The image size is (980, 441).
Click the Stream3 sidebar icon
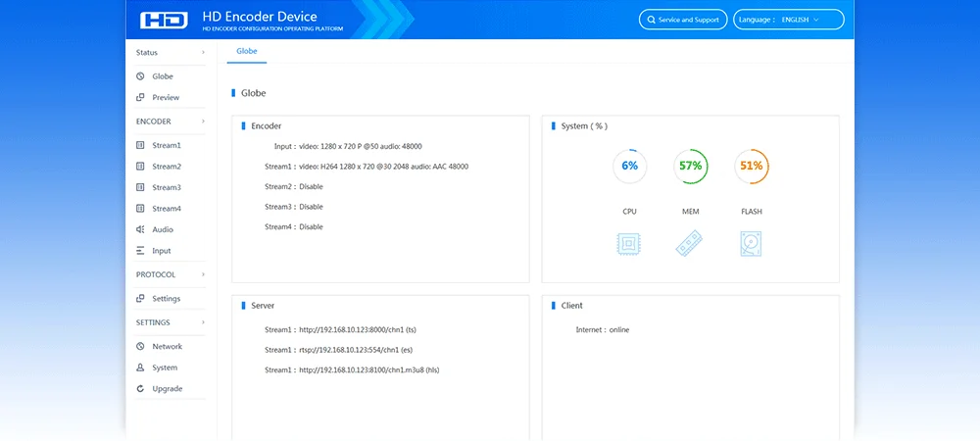pos(140,187)
